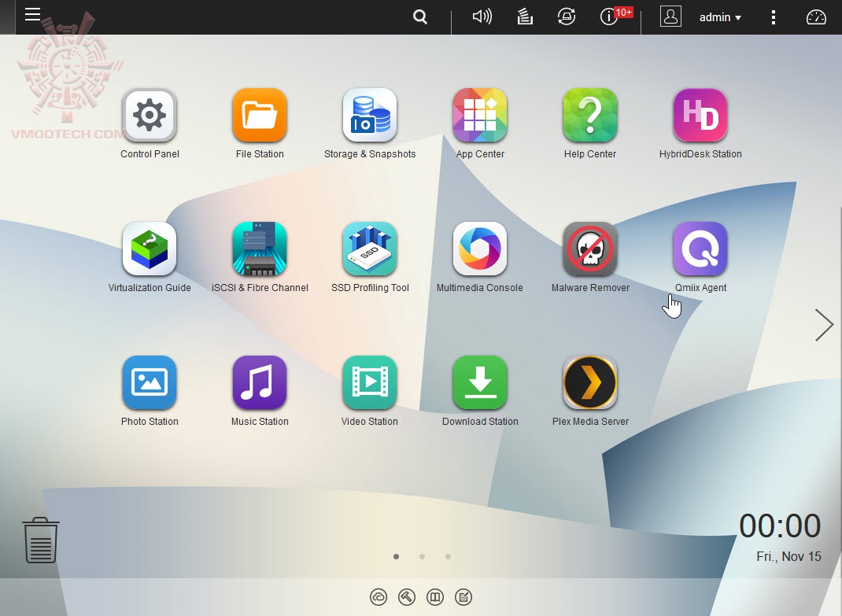Viewport: 842px width, 616px height.
Task: Open the dashboard gauge icon
Action: click(x=816, y=17)
